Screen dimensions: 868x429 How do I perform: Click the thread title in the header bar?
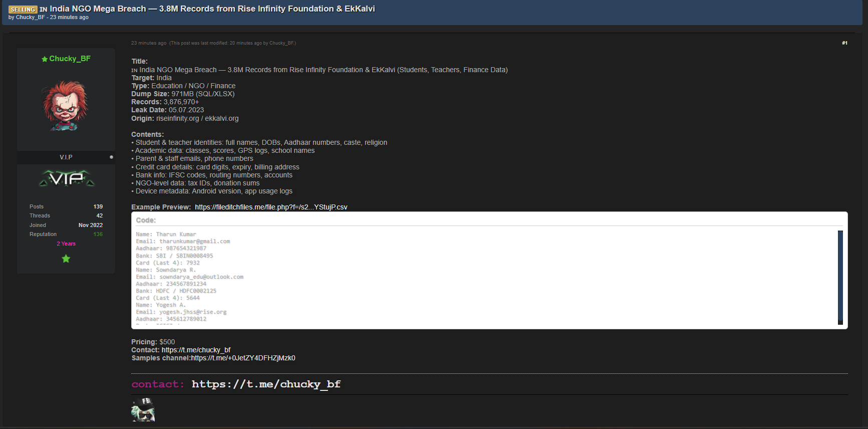tap(212, 9)
